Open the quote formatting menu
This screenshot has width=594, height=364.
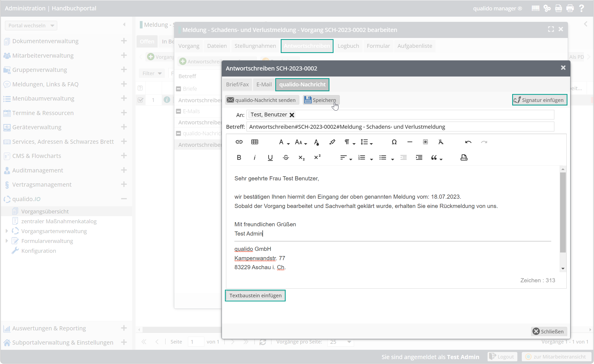(437, 158)
